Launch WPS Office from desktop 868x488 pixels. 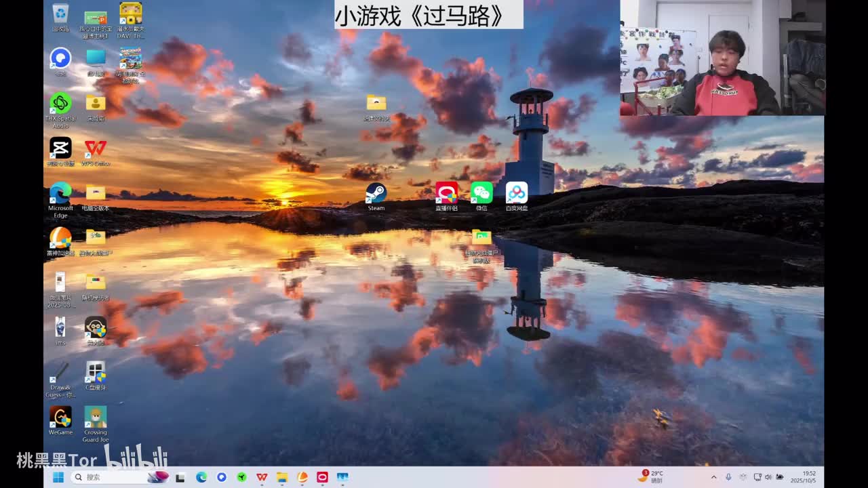[96, 151]
